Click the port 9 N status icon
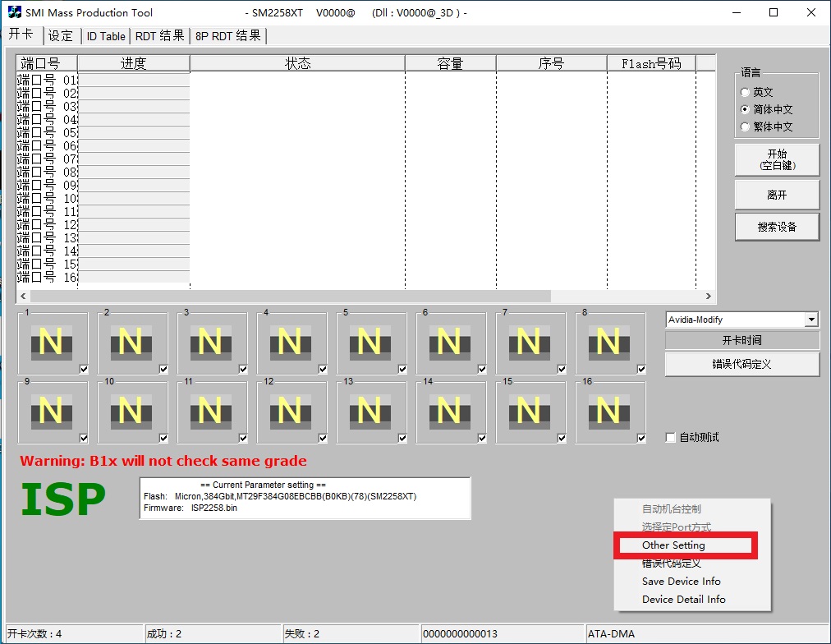 tap(51, 411)
